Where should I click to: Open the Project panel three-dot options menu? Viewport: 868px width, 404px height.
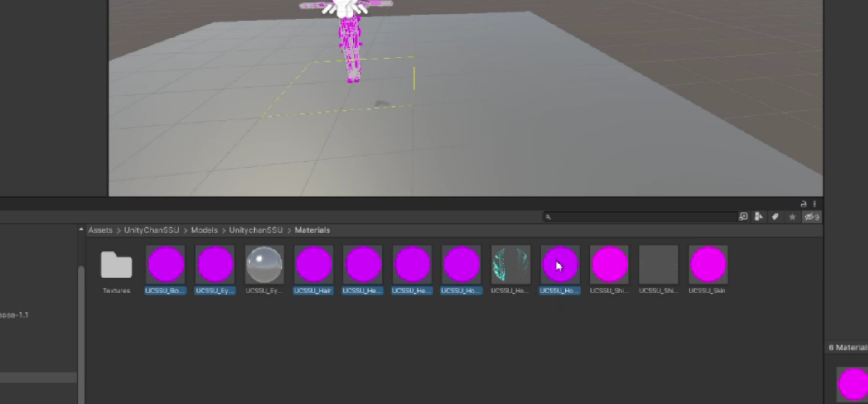(814, 204)
